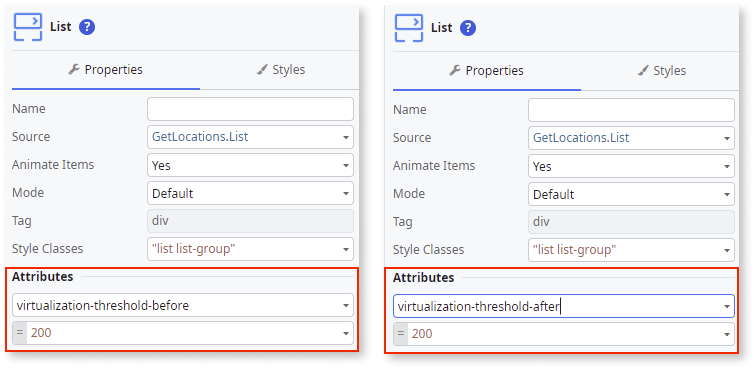Viewport: 754px width, 369px height.
Task: Click the equals sign button in the left attribute value
Action: [x=20, y=333]
